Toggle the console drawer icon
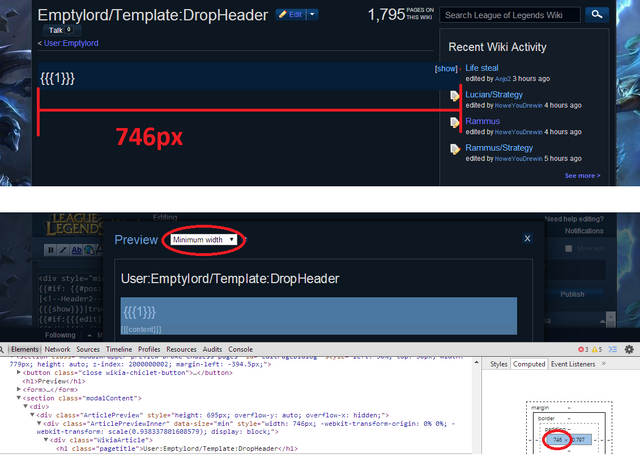This screenshot has width=640, height=474. click(613, 349)
